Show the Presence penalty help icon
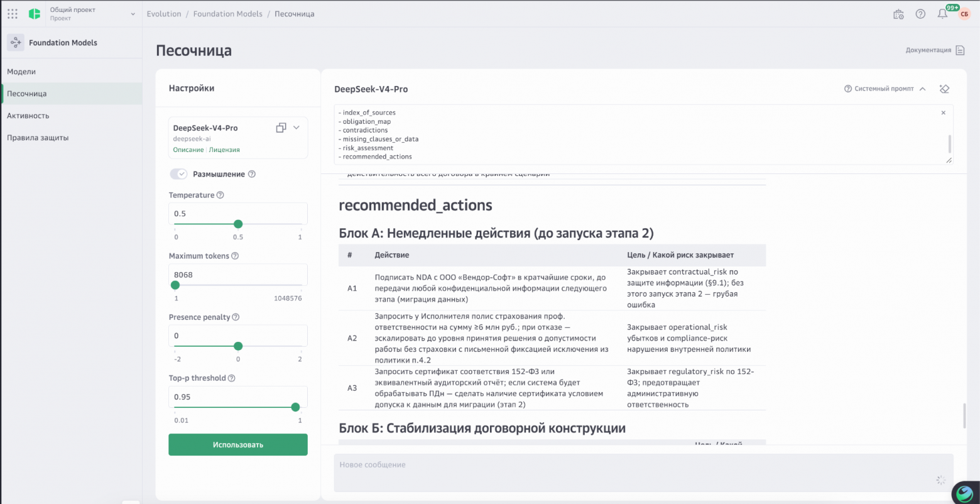This screenshot has height=504, width=980. tap(236, 317)
